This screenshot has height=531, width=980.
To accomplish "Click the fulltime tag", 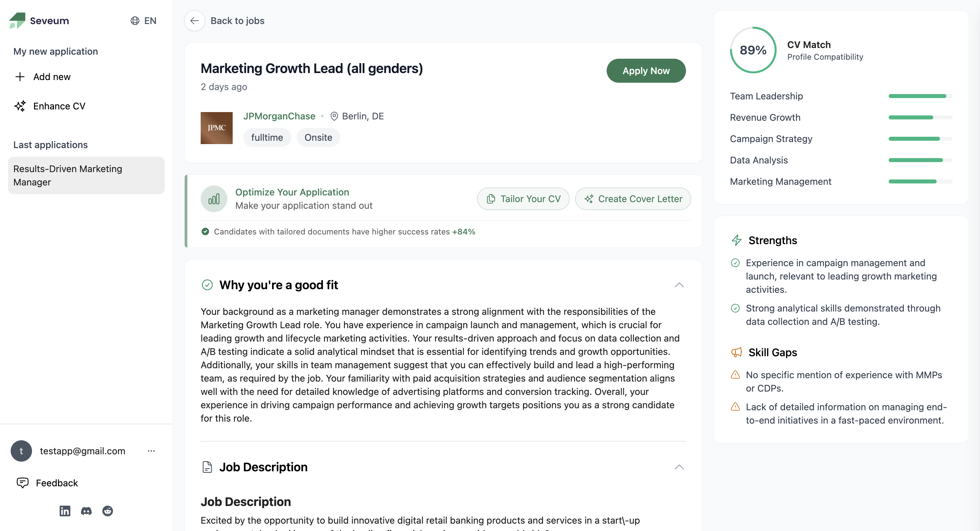I will pos(267,137).
